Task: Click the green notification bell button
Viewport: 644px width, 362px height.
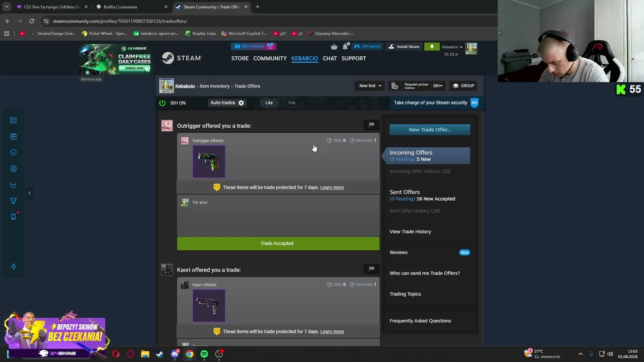Action: click(432, 47)
